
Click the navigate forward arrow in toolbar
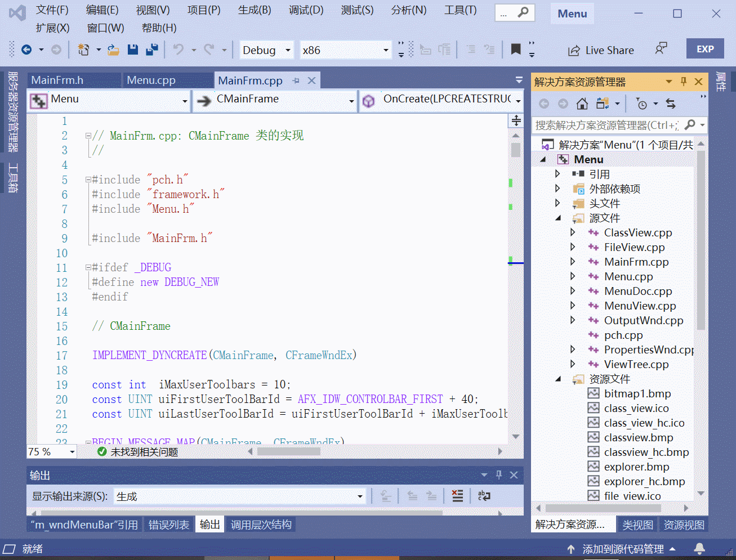[x=56, y=50]
